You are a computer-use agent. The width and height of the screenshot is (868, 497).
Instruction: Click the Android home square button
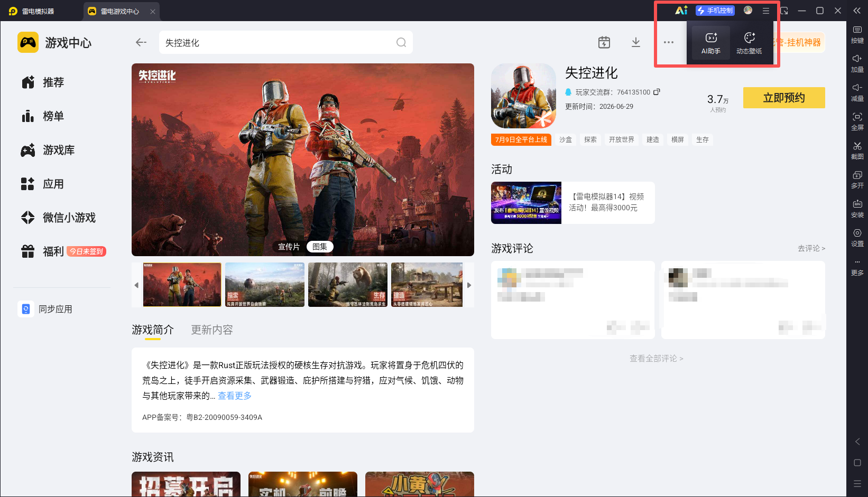click(857, 463)
